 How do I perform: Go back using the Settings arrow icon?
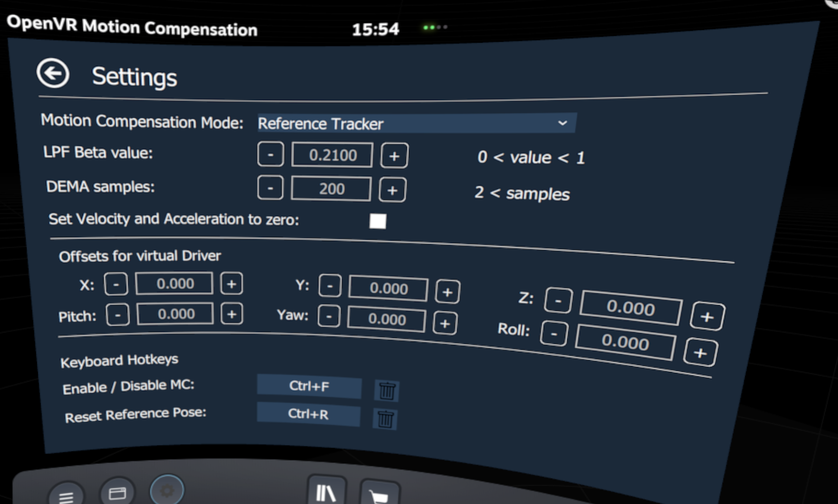(53, 74)
